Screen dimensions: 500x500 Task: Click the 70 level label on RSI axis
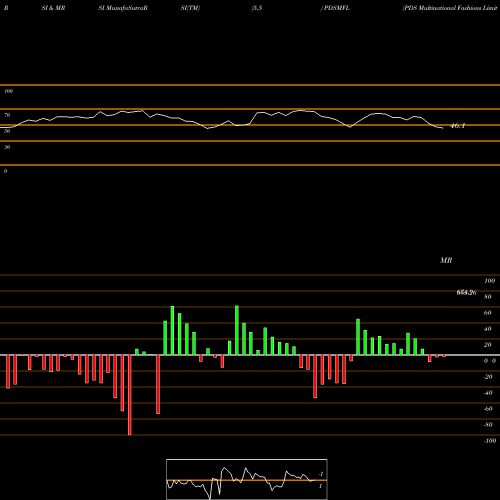click(7, 115)
